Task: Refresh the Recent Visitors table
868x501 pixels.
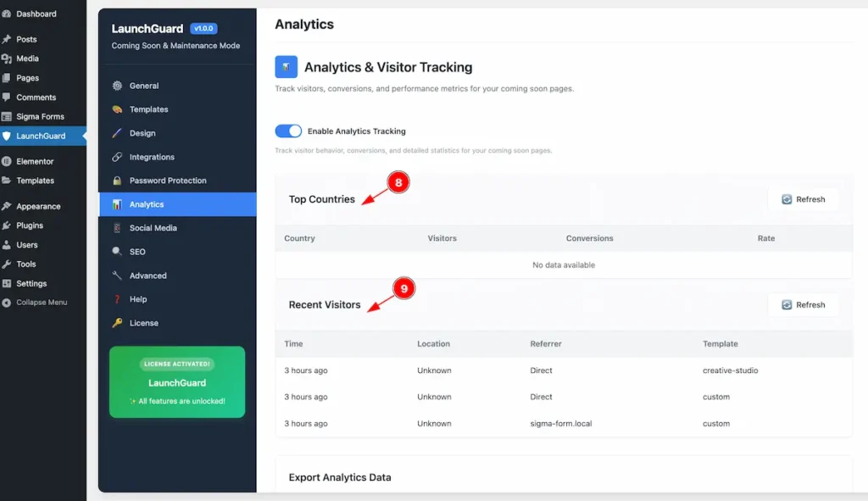Action: pos(804,305)
